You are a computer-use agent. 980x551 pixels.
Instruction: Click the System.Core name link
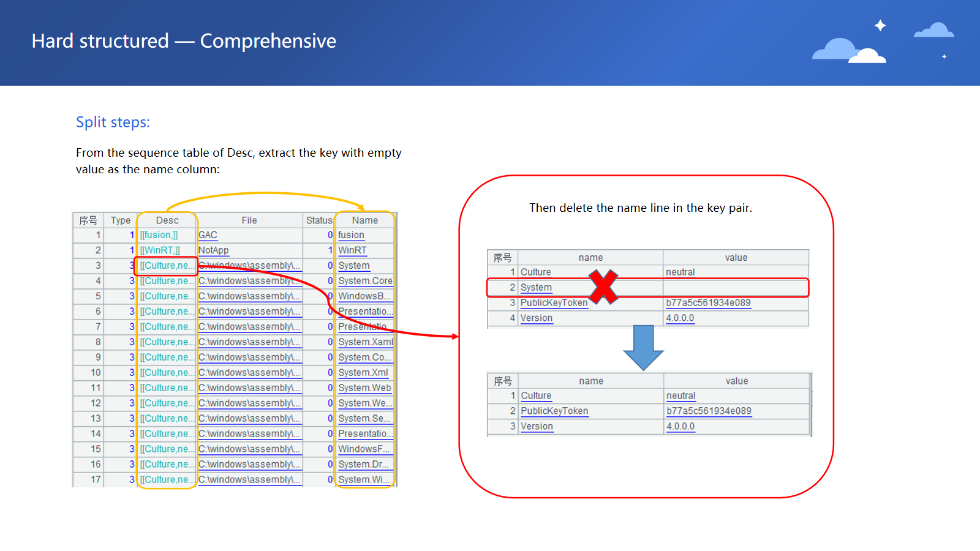pyautogui.click(x=365, y=281)
